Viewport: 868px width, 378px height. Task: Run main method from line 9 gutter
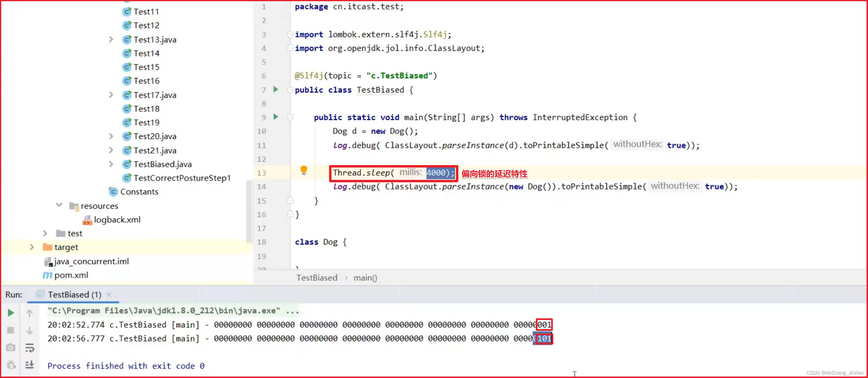point(276,117)
